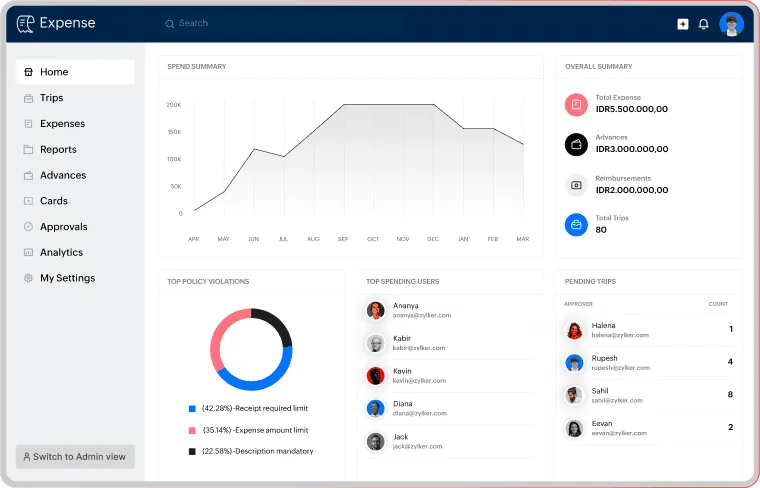Screen dimensions: 760x488
Task: Click pink Expense amount limit legend swatch
Action: click(x=192, y=430)
